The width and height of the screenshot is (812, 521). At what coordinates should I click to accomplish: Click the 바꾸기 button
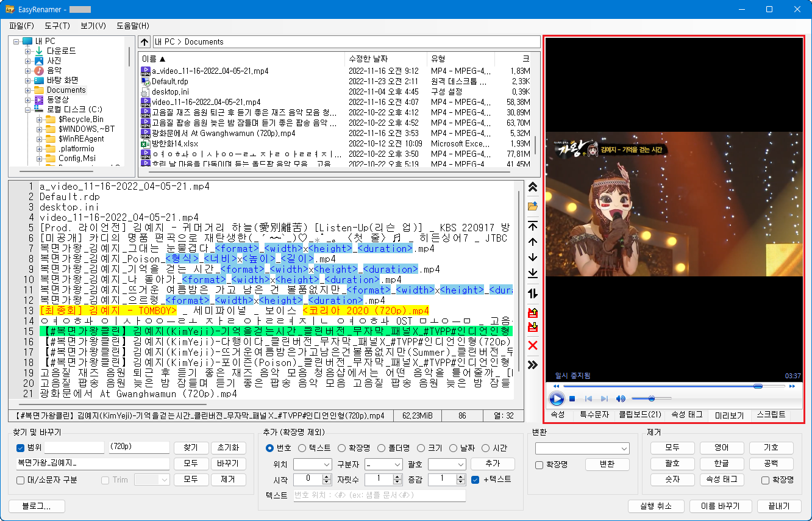tap(228, 464)
